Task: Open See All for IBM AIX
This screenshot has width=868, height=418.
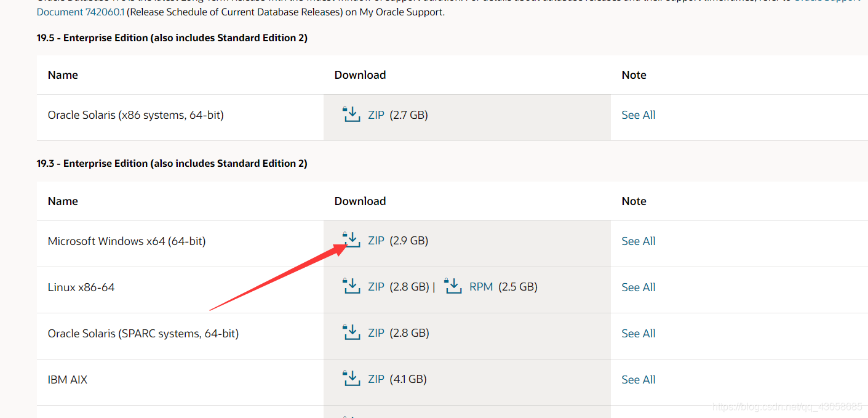Action: point(639,380)
